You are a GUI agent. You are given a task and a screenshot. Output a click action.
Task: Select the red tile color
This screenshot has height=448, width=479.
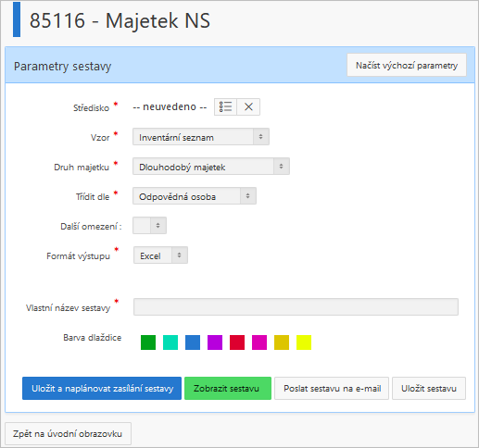point(237,342)
